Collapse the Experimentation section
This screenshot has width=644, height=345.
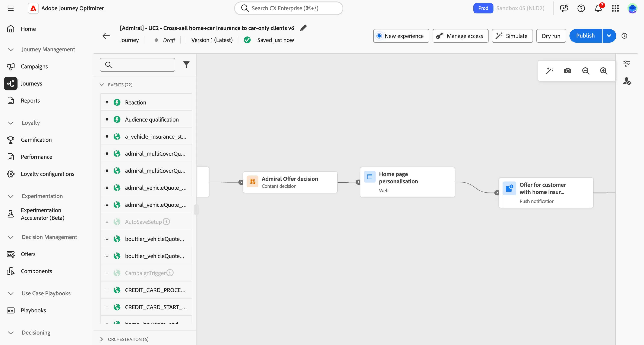click(10, 196)
